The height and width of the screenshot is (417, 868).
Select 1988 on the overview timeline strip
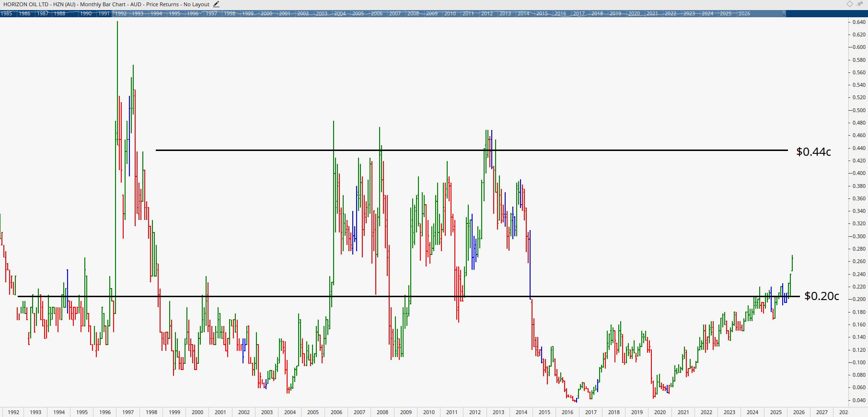(59, 13)
